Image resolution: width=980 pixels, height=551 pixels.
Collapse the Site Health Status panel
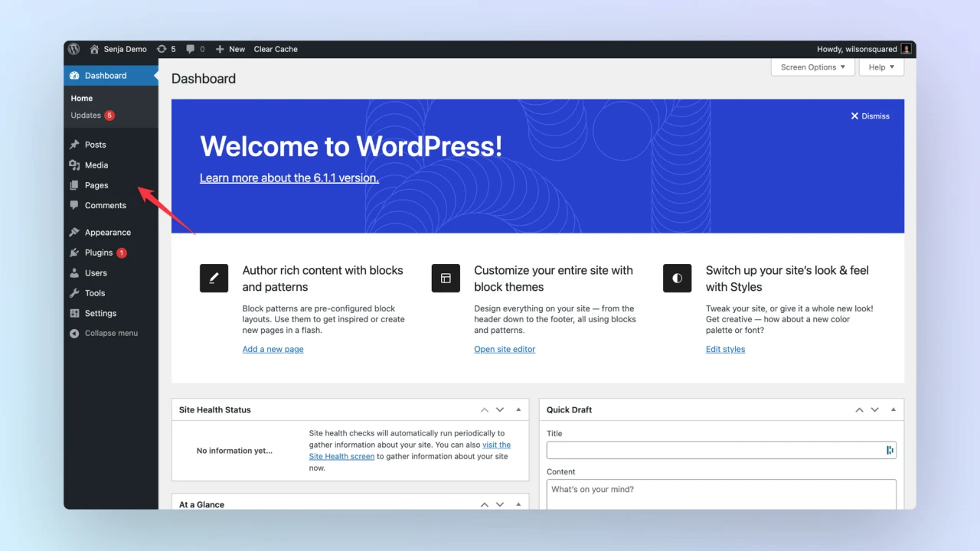tap(518, 410)
